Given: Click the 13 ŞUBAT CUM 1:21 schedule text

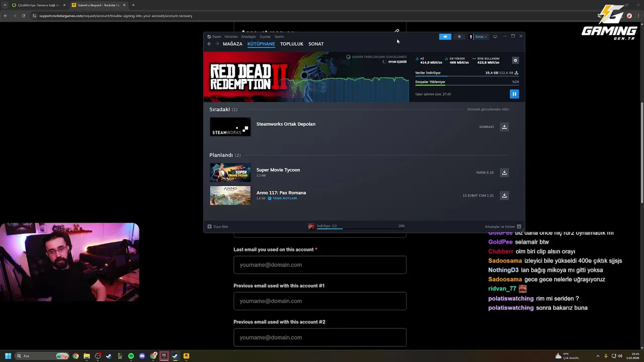Looking at the screenshot, I should [478, 196].
